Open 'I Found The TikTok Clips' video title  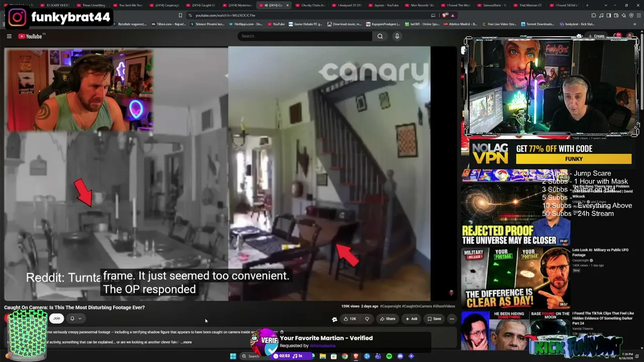point(603,318)
